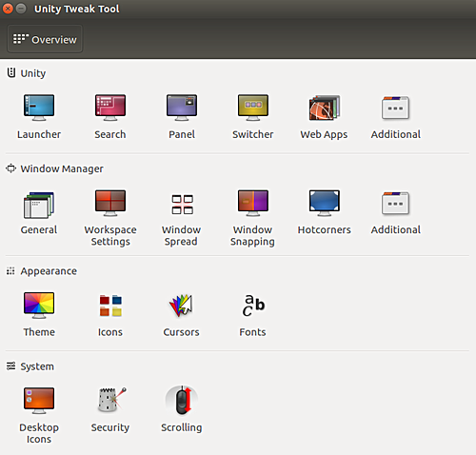Open the Scrolling settings icon

tap(182, 401)
